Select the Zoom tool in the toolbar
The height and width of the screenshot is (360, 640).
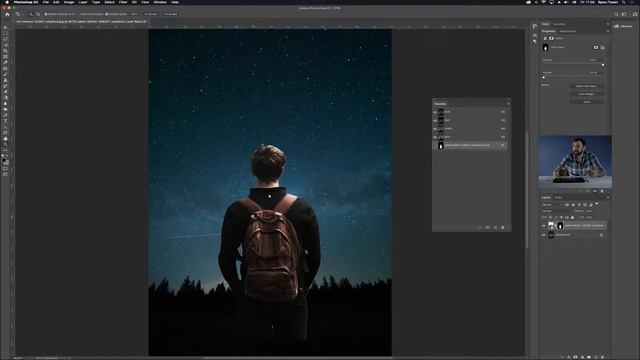pyautogui.click(x=5, y=144)
